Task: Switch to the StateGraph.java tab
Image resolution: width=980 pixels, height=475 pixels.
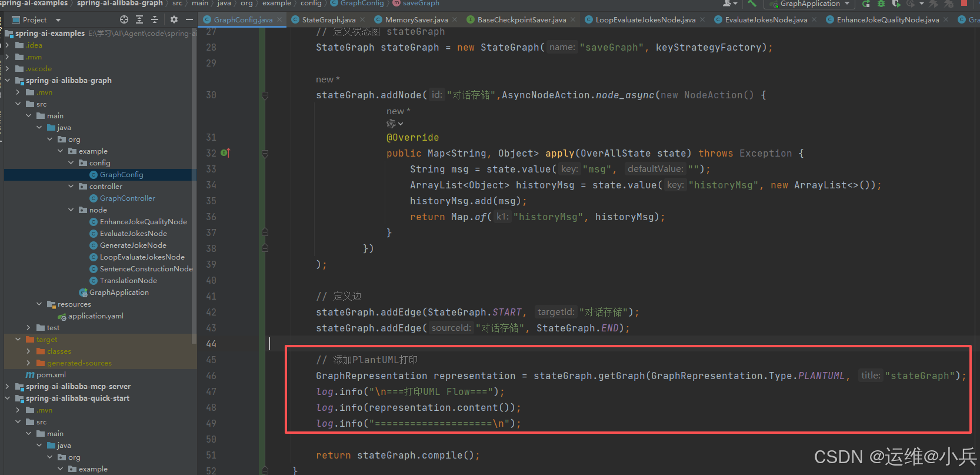Action: (x=328, y=19)
